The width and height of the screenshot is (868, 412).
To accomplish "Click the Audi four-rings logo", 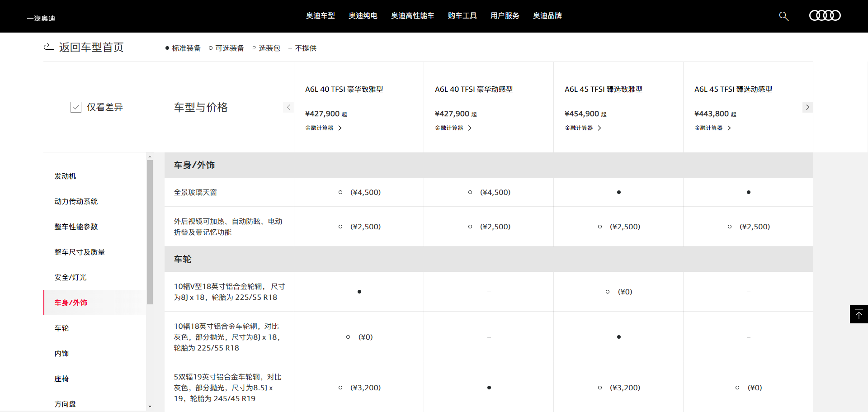I will point(825,16).
